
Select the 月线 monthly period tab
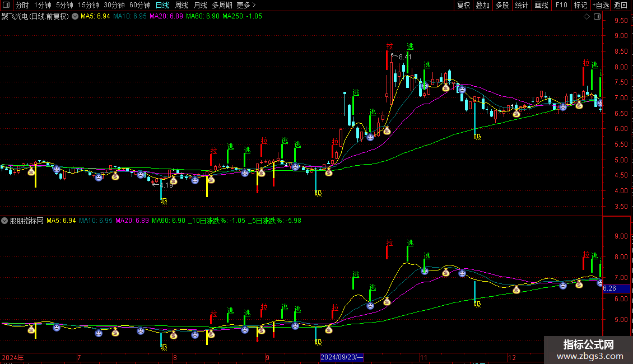tap(200, 5)
